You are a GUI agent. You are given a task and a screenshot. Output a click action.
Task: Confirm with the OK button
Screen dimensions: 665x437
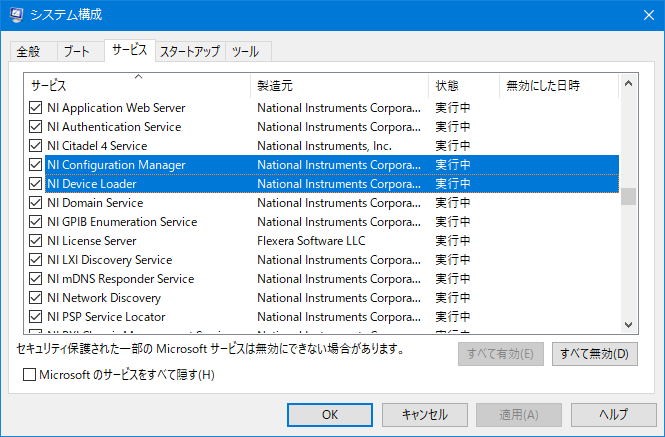(x=330, y=415)
